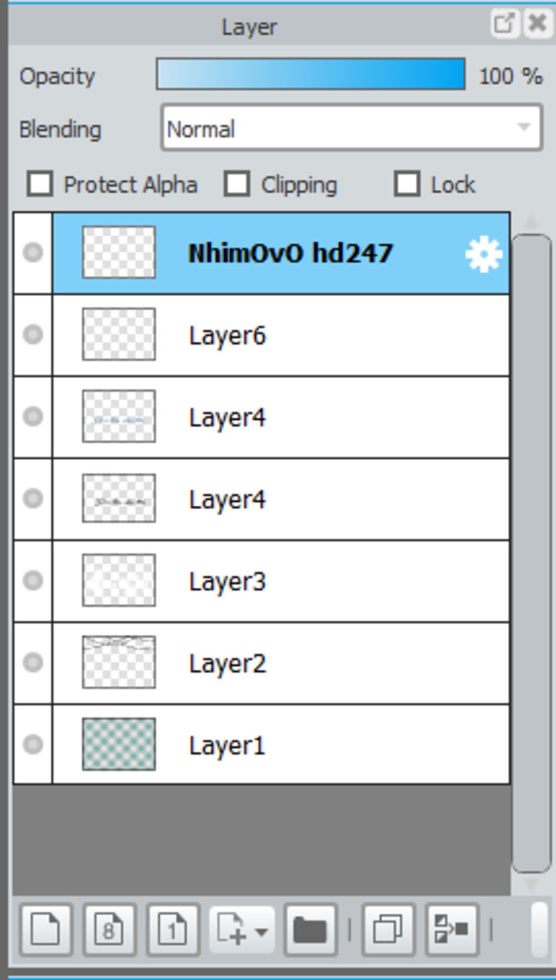This screenshot has width=556, height=980.
Task: Add a new 8-bit layer
Action: click(109, 930)
